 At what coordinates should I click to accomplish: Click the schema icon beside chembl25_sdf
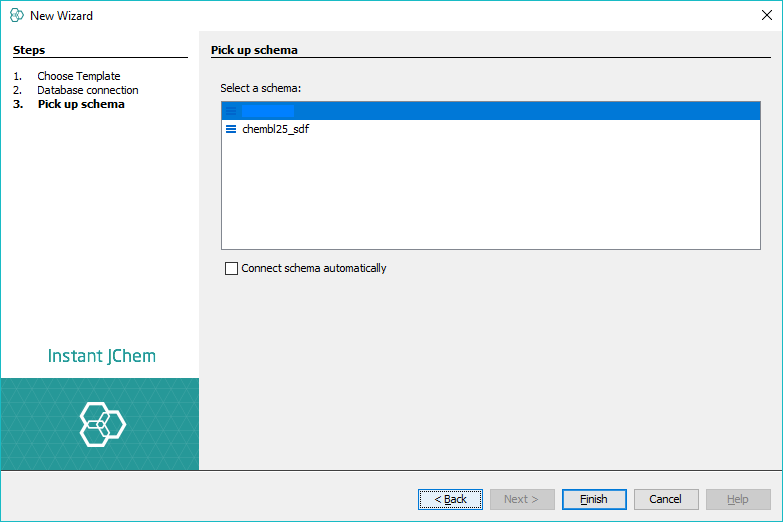(231, 129)
